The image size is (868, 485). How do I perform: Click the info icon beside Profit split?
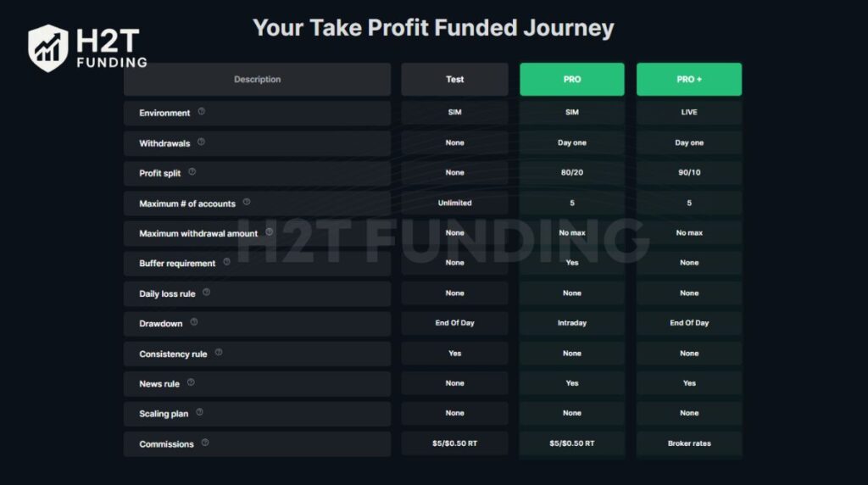coord(192,172)
